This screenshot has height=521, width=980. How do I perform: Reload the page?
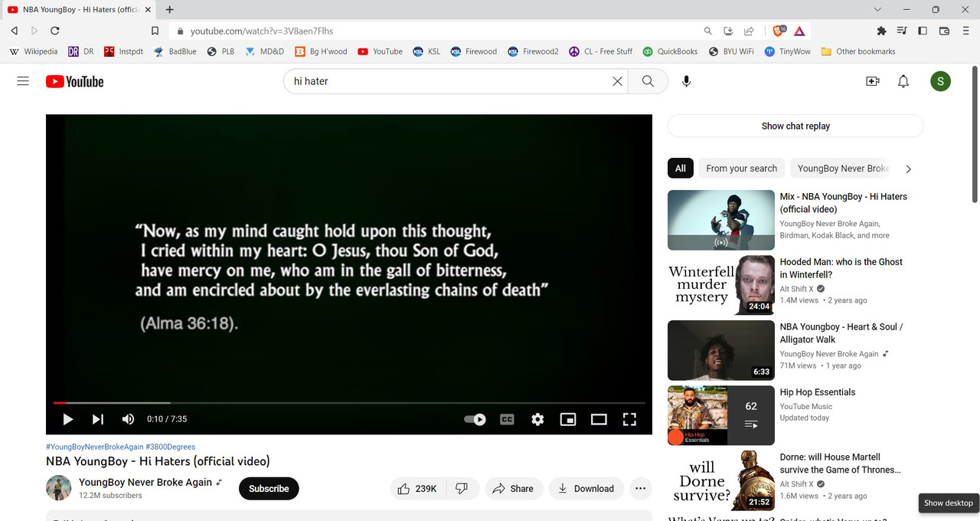[x=54, y=31]
